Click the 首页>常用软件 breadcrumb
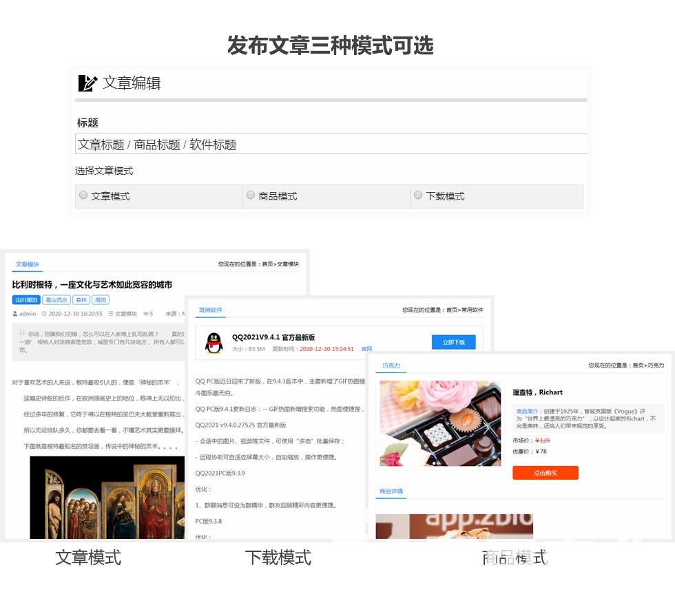The height and width of the screenshot is (616, 675). [464, 310]
